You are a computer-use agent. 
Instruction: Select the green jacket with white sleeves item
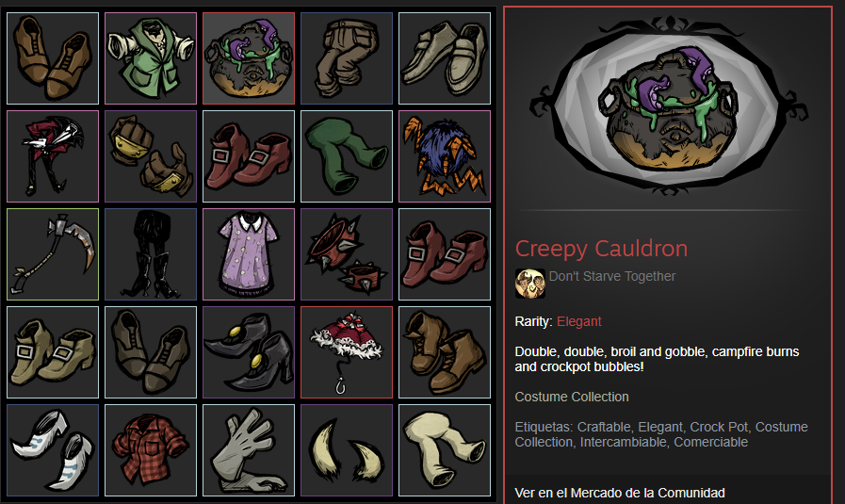[x=151, y=58]
